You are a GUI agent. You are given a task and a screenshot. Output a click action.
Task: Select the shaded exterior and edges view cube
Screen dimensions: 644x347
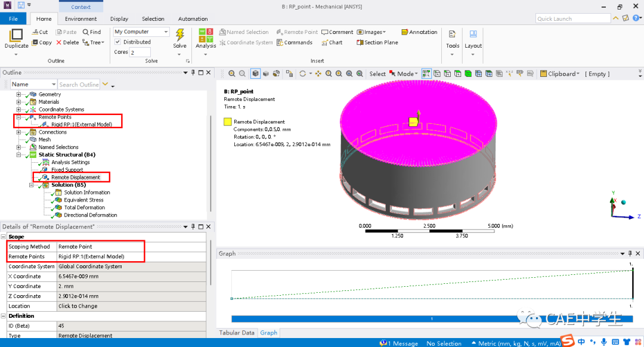[255, 73]
